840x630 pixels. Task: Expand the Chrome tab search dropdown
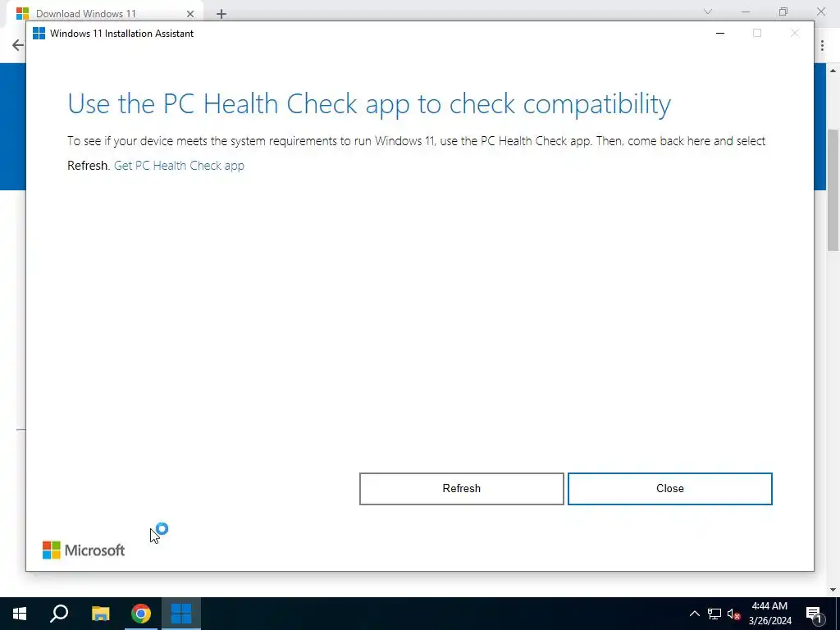click(708, 11)
